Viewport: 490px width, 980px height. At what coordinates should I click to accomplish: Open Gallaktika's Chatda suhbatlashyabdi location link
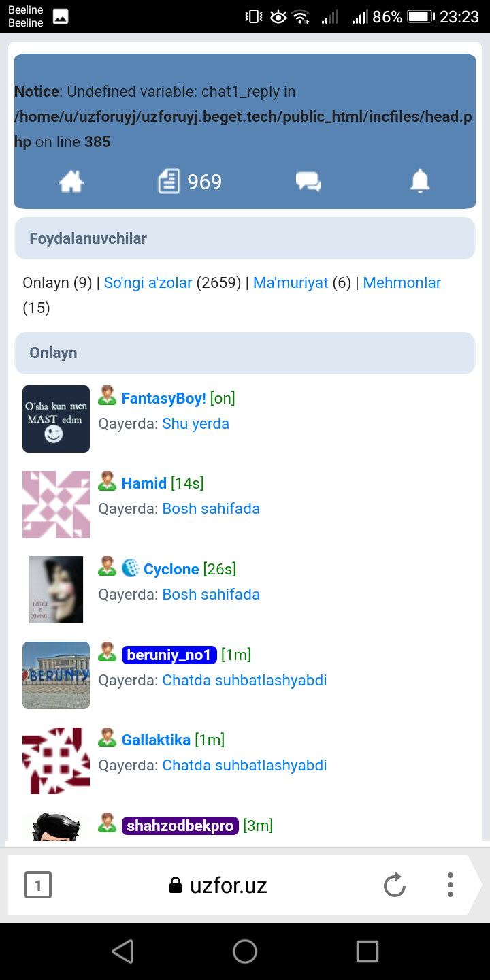244,765
